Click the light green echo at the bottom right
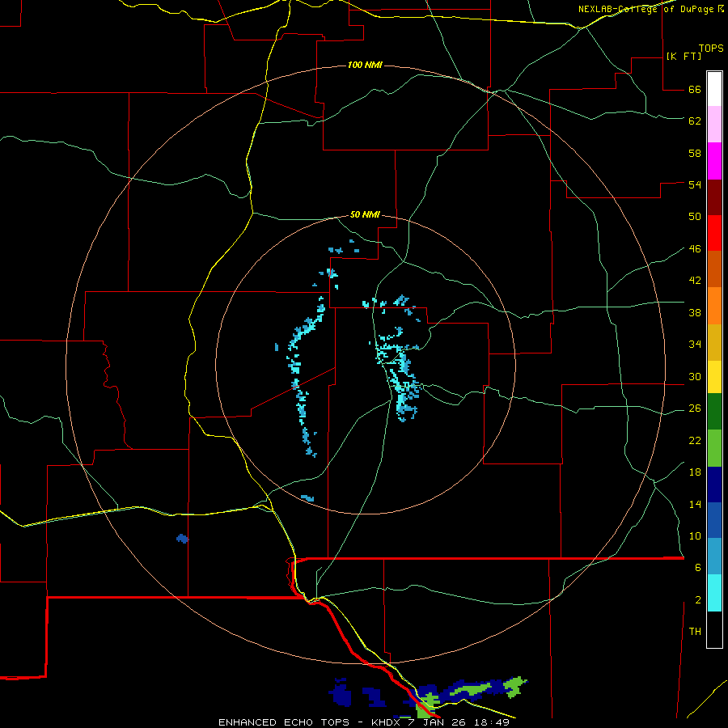 514,686
